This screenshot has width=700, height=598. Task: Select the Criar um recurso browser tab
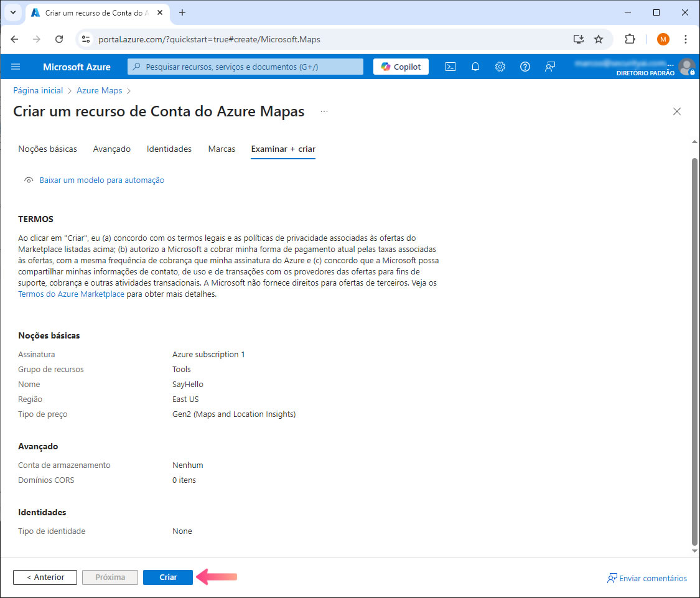(97, 13)
